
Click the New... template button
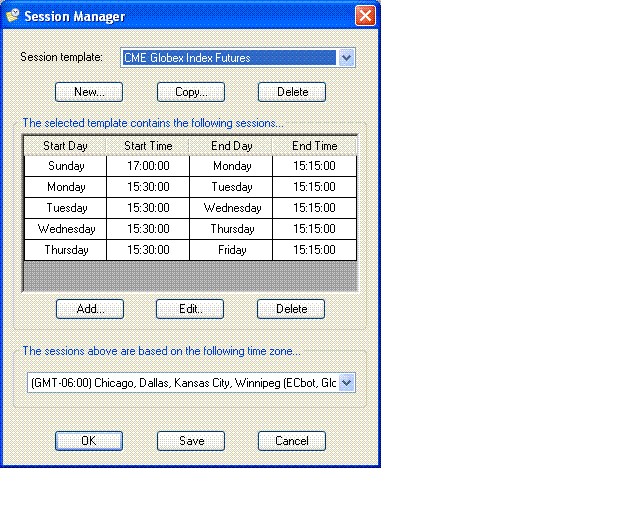coord(89,92)
